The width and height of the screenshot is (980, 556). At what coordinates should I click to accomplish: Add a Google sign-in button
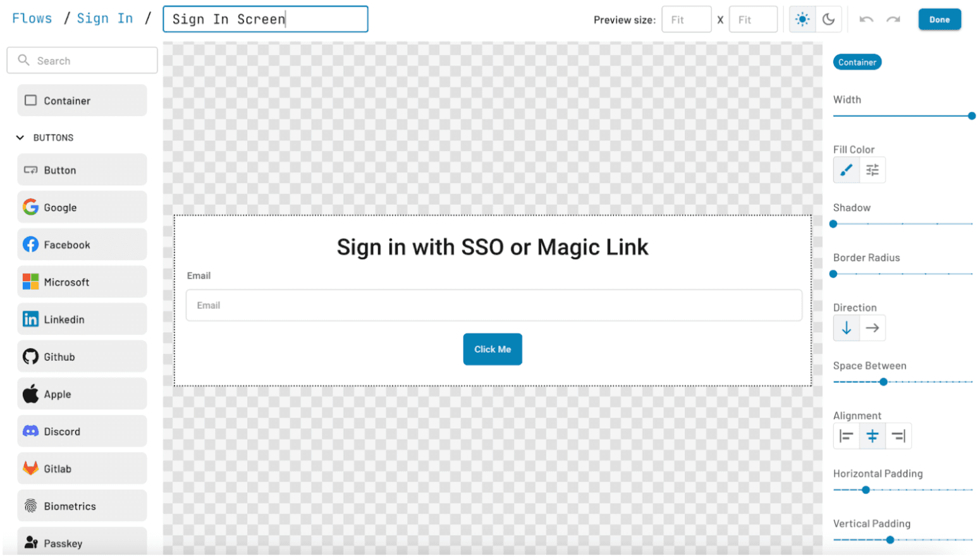click(x=82, y=207)
